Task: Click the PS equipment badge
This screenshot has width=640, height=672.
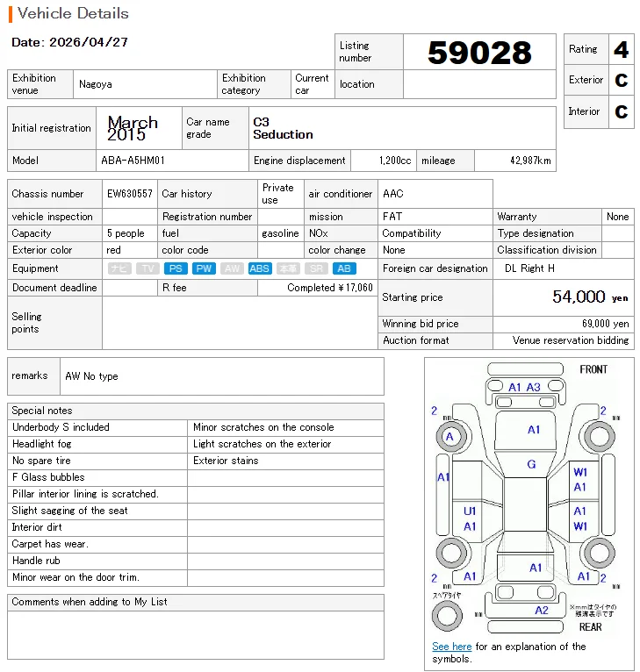Action: click(x=176, y=268)
